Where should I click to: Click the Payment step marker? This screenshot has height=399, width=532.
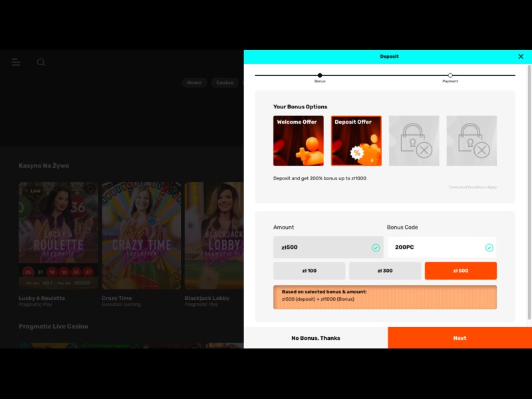point(450,76)
